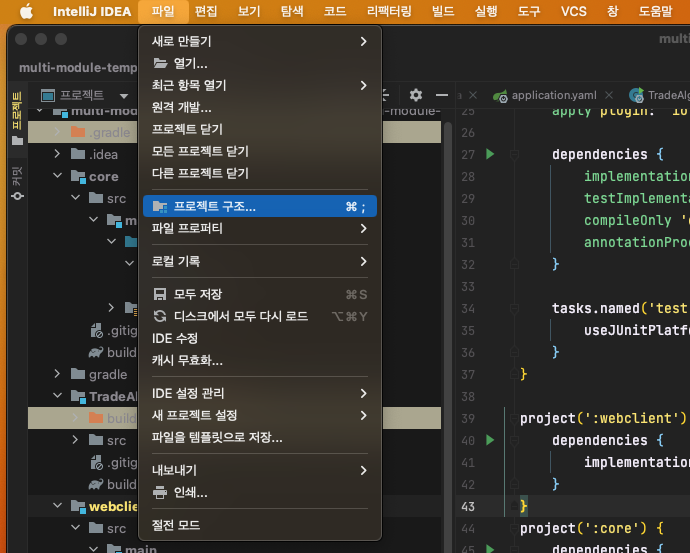Open the 보기 menu
The width and height of the screenshot is (690, 553).
click(249, 11)
